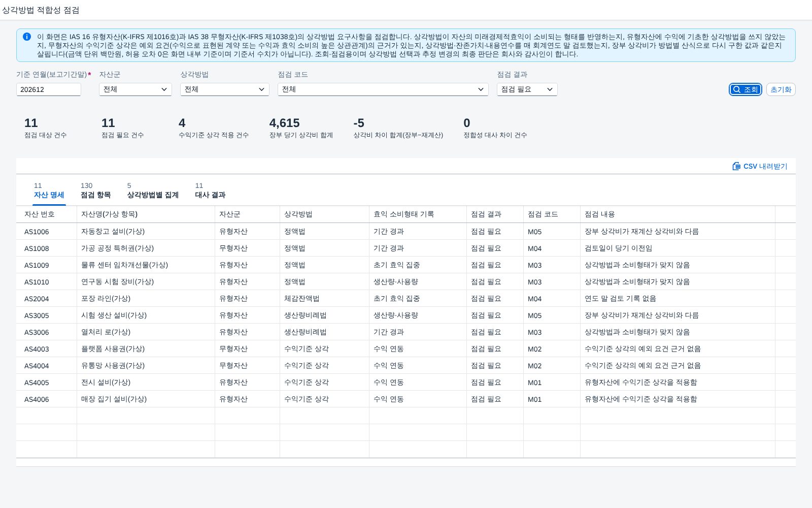812x508 pixels.
Task: Click the 조회 search button
Action: click(x=746, y=89)
